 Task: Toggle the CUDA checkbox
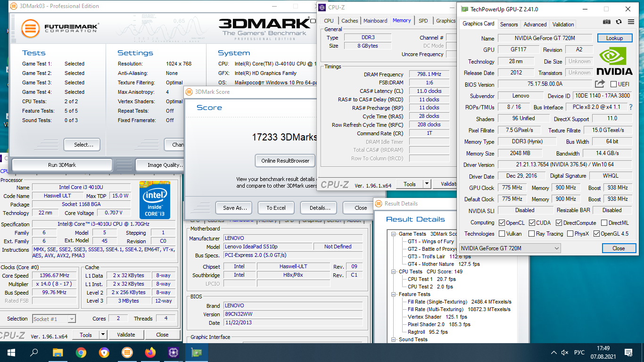point(532,222)
